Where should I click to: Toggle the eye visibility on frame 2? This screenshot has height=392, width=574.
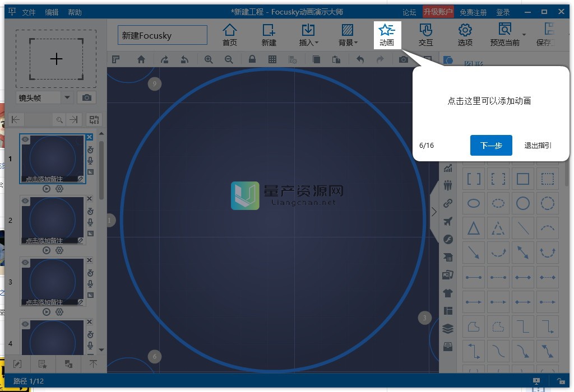pyautogui.click(x=25, y=200)
